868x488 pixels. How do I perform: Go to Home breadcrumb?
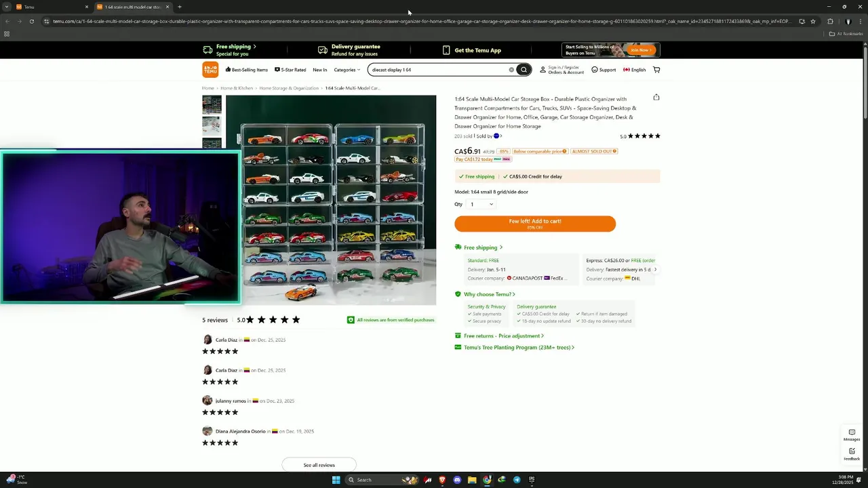(x=208, y=88)
